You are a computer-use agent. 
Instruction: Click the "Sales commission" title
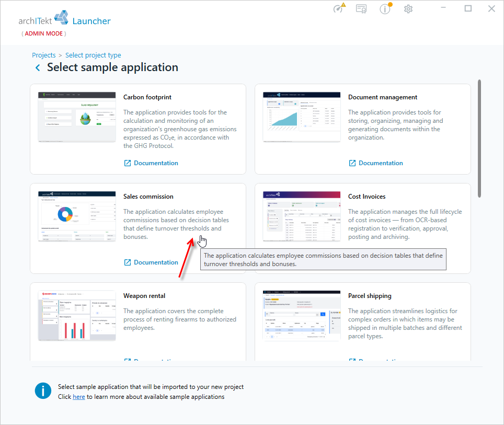pyautogui.click(x=148, y=197)
